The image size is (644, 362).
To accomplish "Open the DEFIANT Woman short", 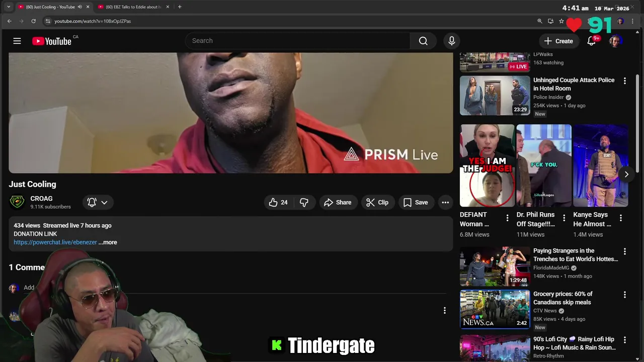I will click(488, 165).
